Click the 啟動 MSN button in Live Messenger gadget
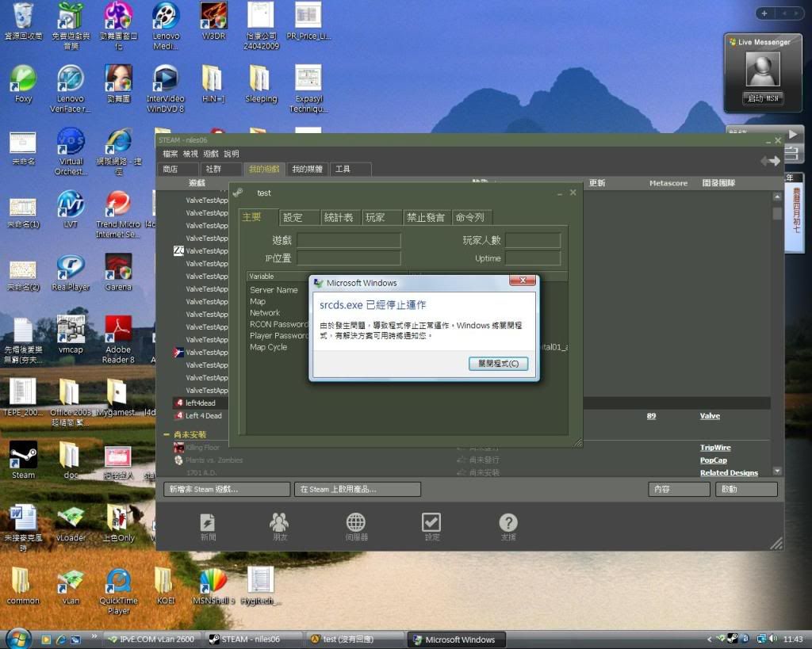Viewport: 812px width, 649px height. point(762,98)
